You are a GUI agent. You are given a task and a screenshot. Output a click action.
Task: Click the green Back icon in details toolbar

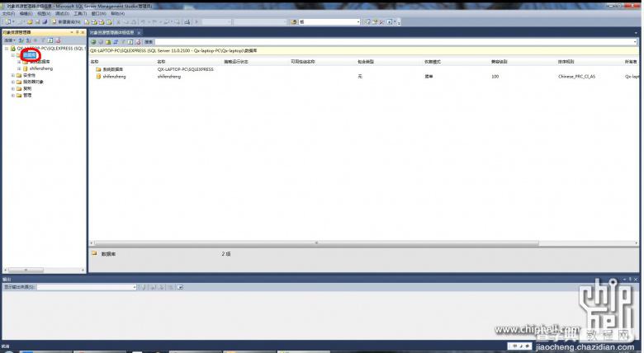point(93,42)
